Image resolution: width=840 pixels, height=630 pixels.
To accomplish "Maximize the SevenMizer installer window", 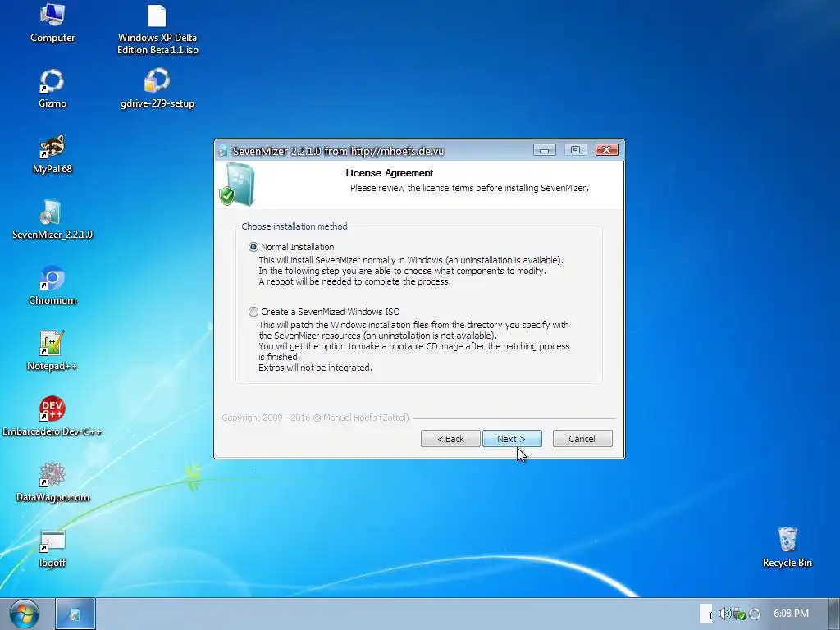I will click(575, 150).
